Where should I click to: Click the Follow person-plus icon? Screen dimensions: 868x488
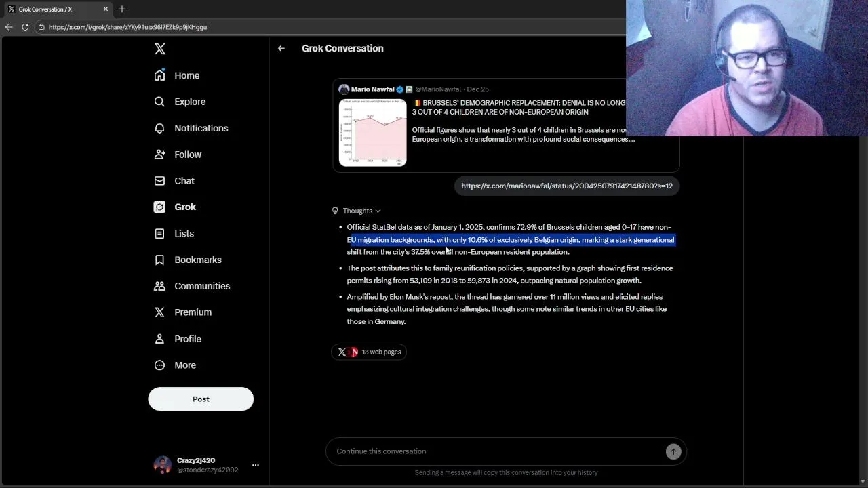point(159,155)
